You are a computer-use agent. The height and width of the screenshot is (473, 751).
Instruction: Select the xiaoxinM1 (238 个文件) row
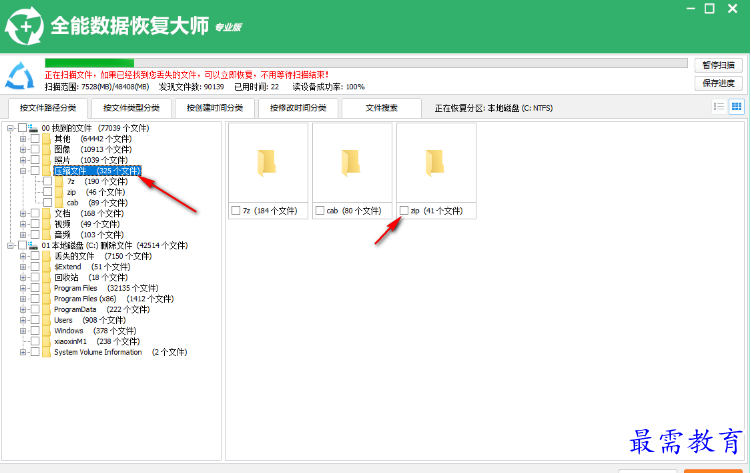97,341
